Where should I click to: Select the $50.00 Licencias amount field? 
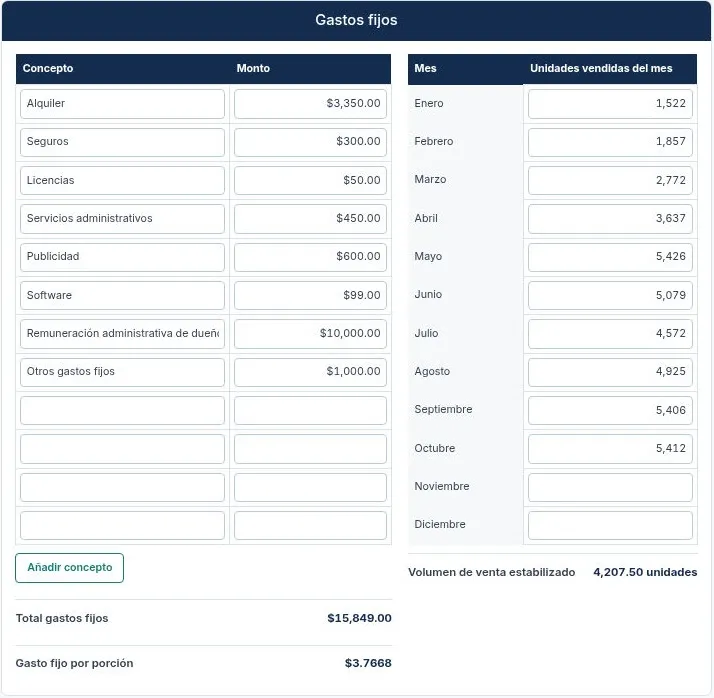click(x=310, y=180)
